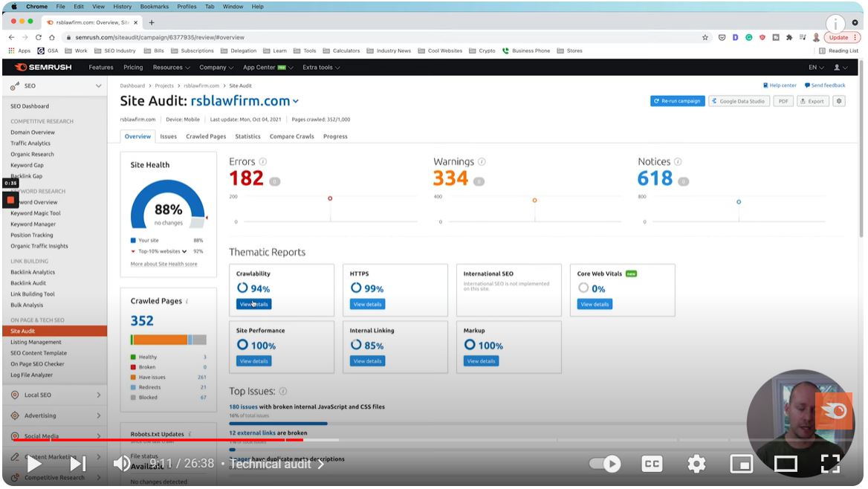868x489 pixels.
Task: Open the Compare Crawls tab
Action: pyautogui.click(x=292, y=137)
